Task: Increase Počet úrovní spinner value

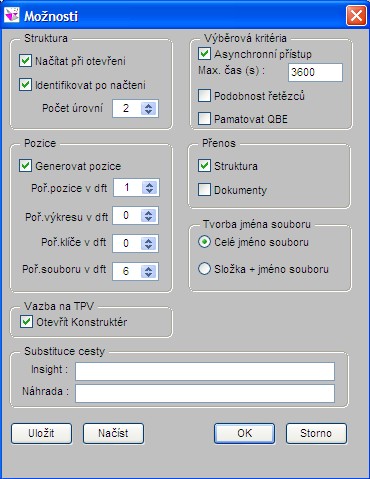Action: pyautogui.click(x=149, y=105)
